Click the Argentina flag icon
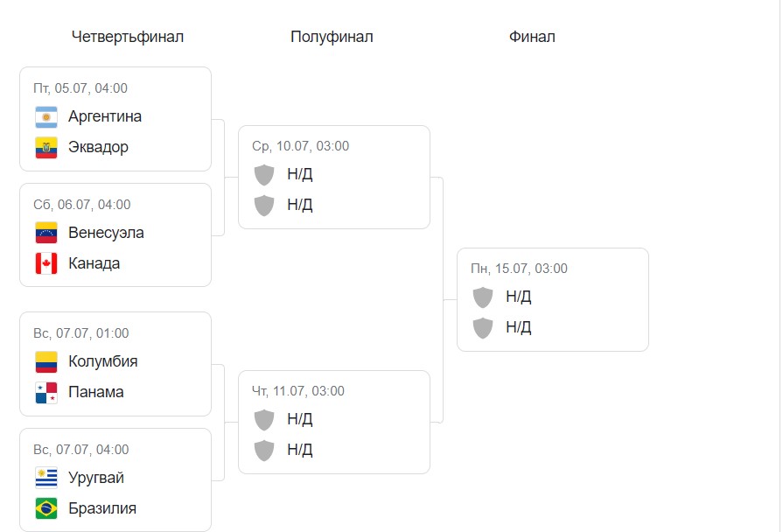Screen dimensions: 783x532 click(46, 117)
